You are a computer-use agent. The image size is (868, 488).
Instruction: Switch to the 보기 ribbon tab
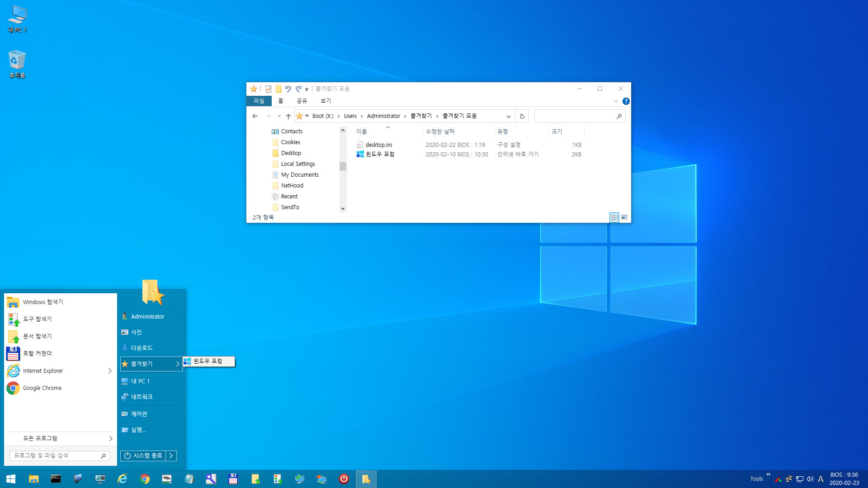click(325, 101)
